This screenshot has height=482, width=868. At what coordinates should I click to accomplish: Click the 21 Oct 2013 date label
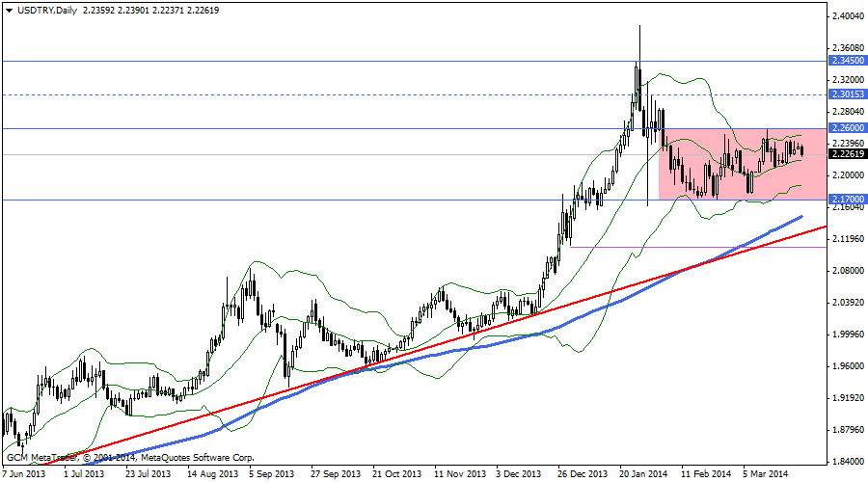[x=397, y=474]
